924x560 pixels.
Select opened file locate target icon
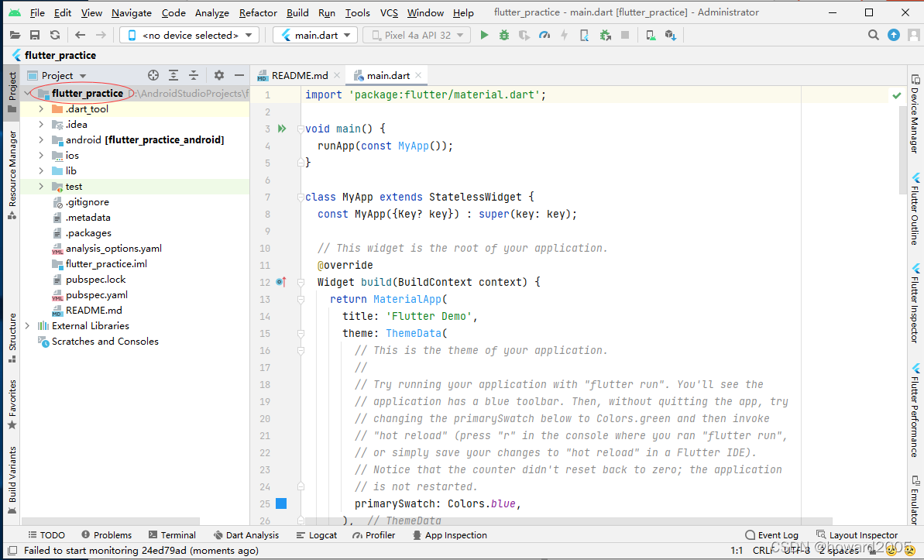point(153,75)
